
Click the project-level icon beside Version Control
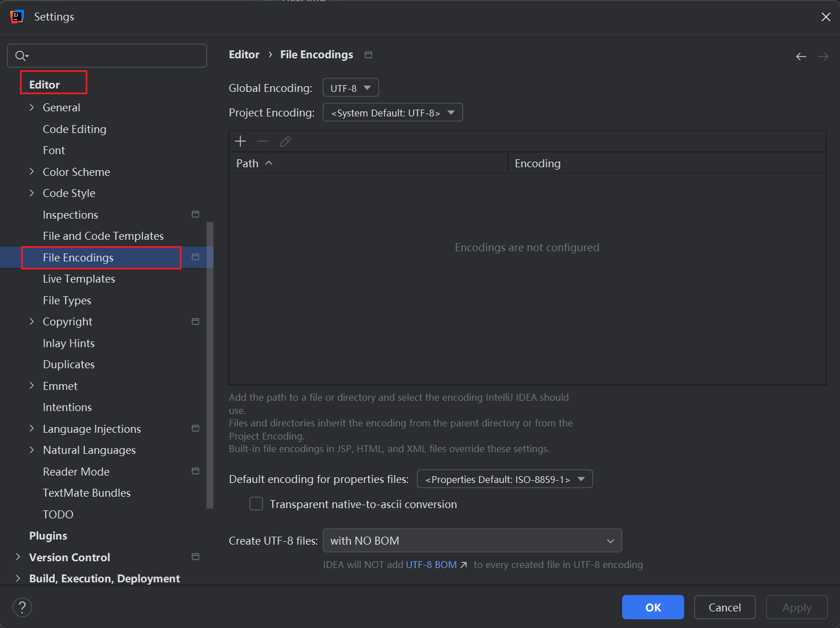[x=195, y=557]
